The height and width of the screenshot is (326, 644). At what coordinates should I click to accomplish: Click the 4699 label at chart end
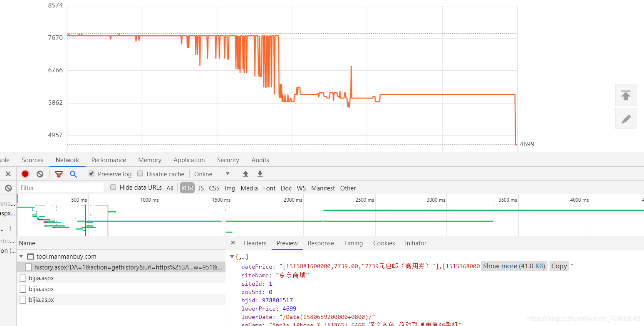[x=527, y=144]
